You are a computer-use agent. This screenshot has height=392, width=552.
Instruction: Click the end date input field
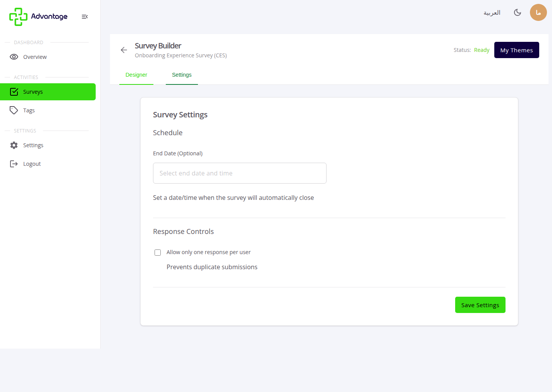pyautogui.click(x=240, y=173)
